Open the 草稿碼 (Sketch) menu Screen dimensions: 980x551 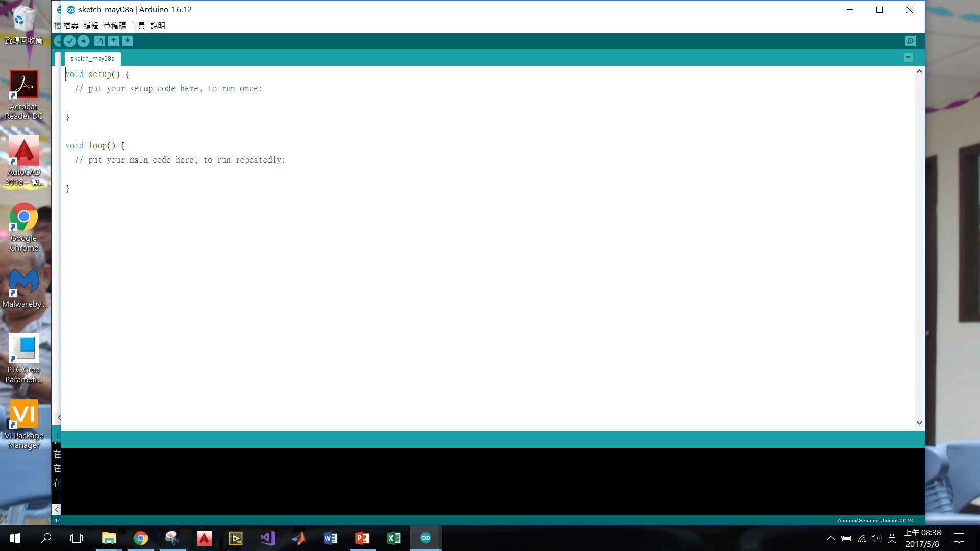[114, 26]
